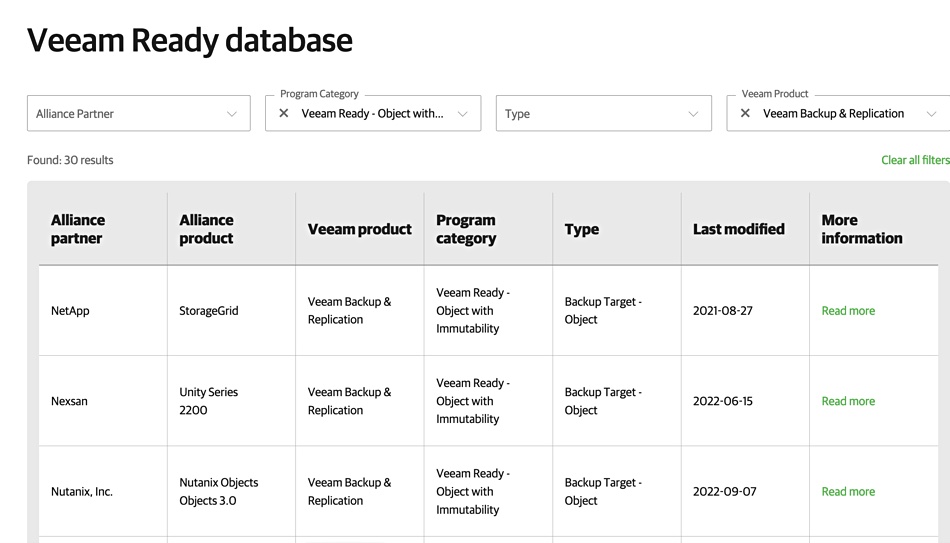The width and height of the screenshot is (950, 543).
Task: Click NetApp row Backup Target - Object cell
Action: [617, 310]
